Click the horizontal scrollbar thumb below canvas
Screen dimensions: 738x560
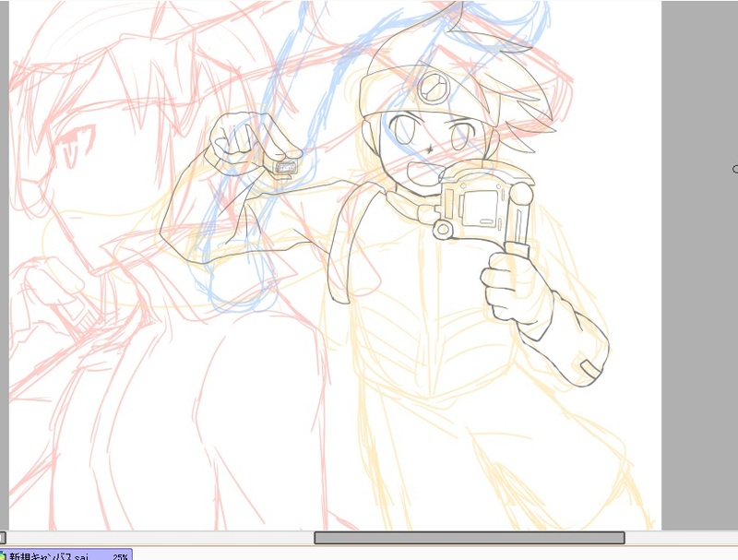point(470,538)
